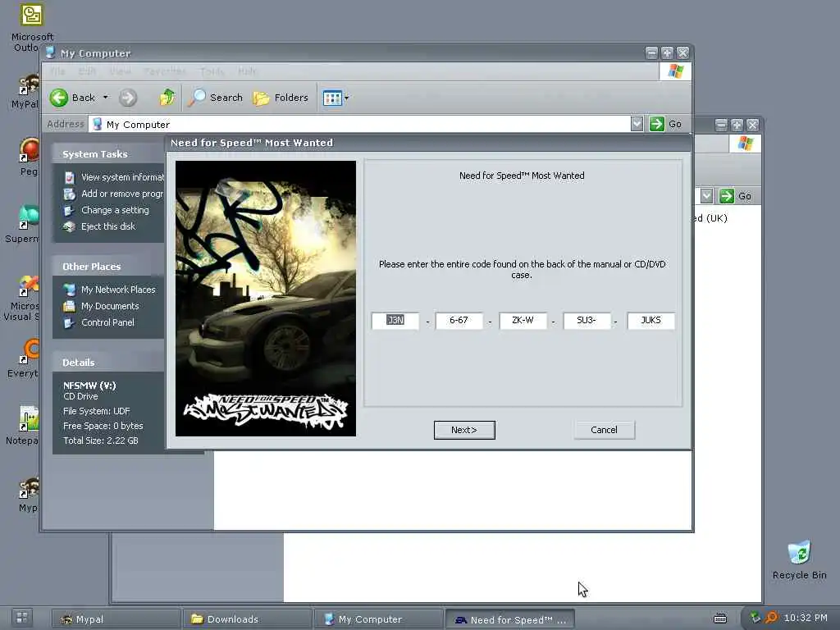Click NFSMW (V:) drive name in Details
The image size is (840, 630).
pos(89,386)
